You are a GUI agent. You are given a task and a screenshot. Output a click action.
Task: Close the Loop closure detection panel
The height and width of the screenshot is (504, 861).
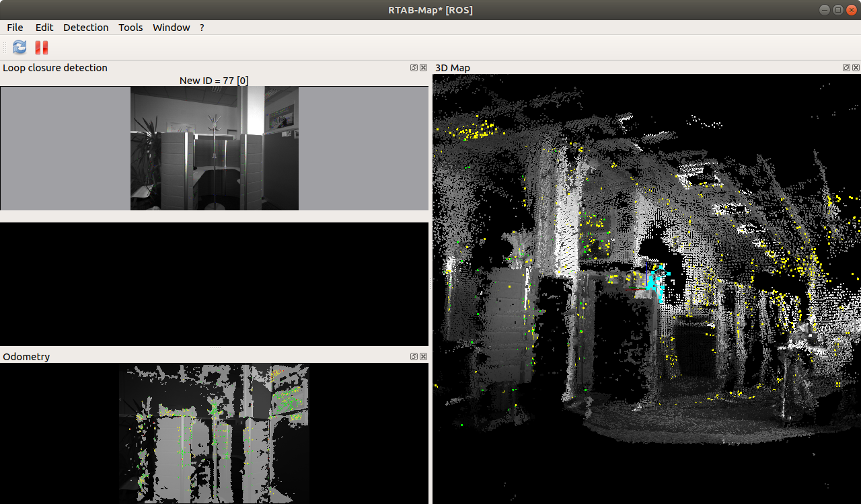click(x=424, y=68)
